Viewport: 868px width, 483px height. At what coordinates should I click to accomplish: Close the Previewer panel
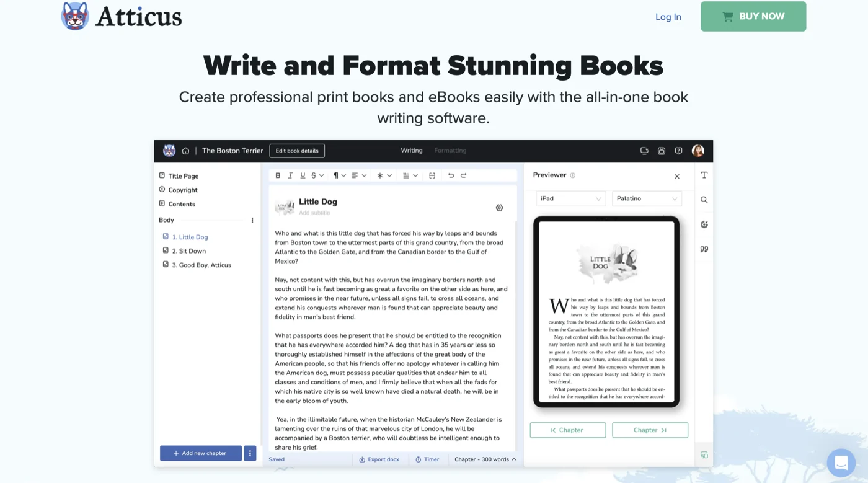click(677, 177)
